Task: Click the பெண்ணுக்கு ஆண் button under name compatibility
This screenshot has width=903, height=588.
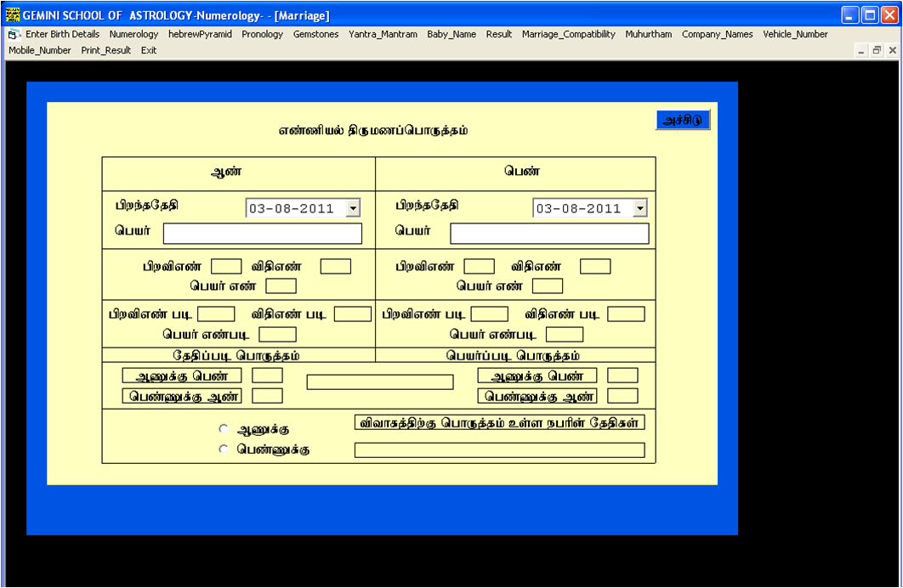Action: point(537,396)
